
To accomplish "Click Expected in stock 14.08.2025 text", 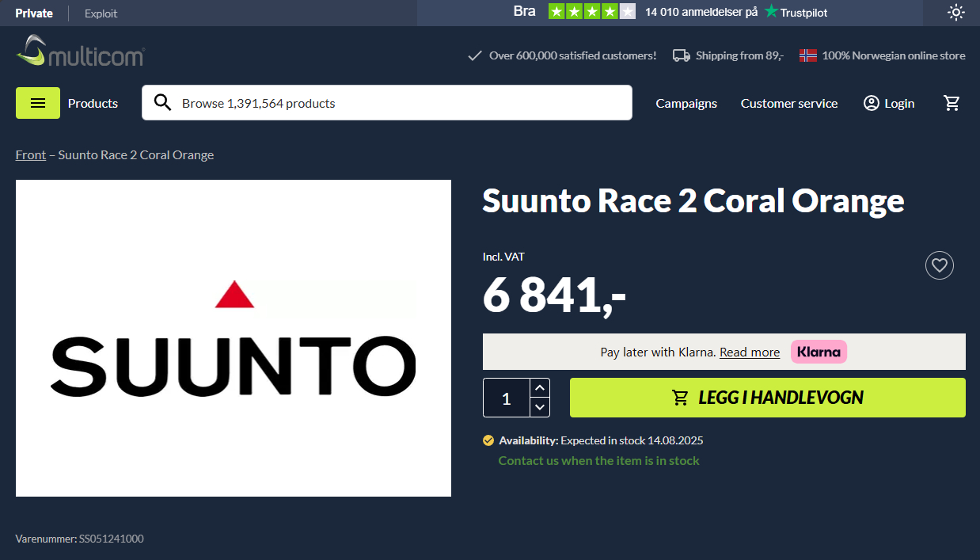I will (x=632, y=440).
